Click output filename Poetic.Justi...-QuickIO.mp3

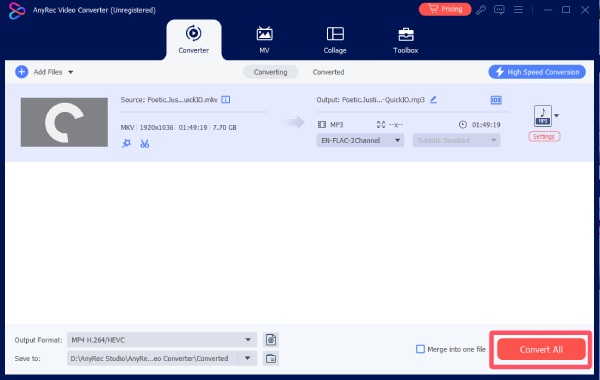(x=383, y=100)
